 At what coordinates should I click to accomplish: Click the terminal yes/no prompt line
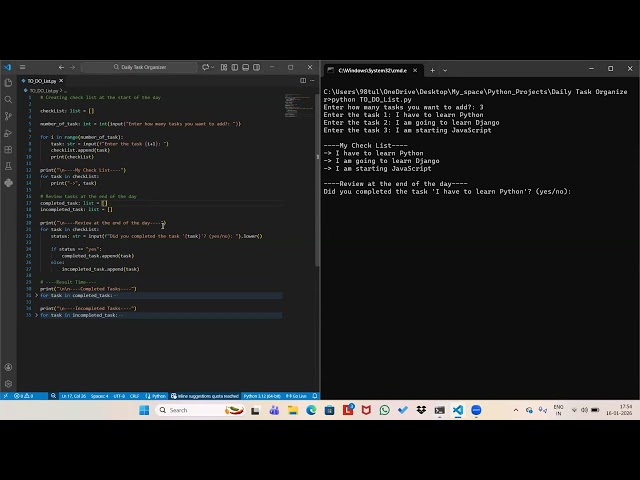[x=447, y=191]
